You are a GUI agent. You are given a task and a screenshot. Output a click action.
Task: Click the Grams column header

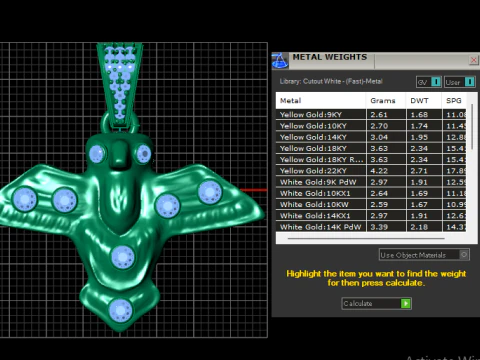(386, 101)
